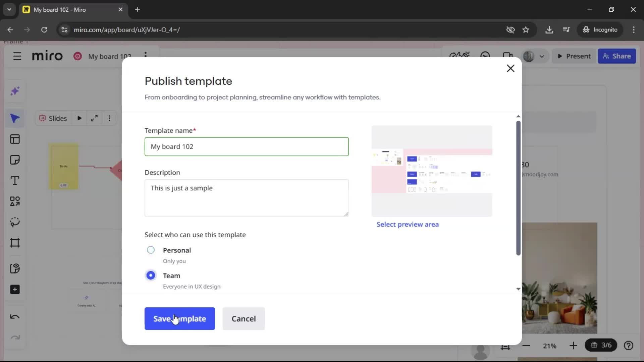
Task: Open the Templates tool in sidebar
Action: pos(15,139)
